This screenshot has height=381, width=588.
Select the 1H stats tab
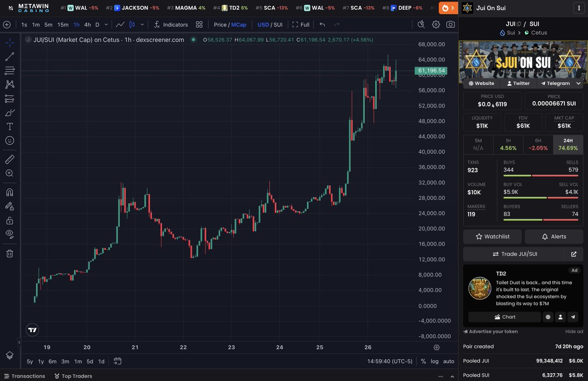[x=508, y=144]
